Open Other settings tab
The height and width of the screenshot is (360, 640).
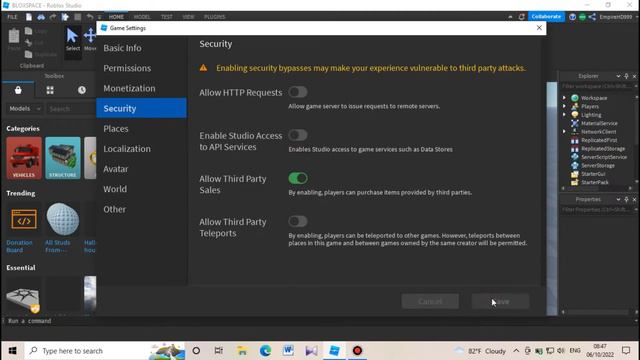pyautogui.click(x=141, y=209)
